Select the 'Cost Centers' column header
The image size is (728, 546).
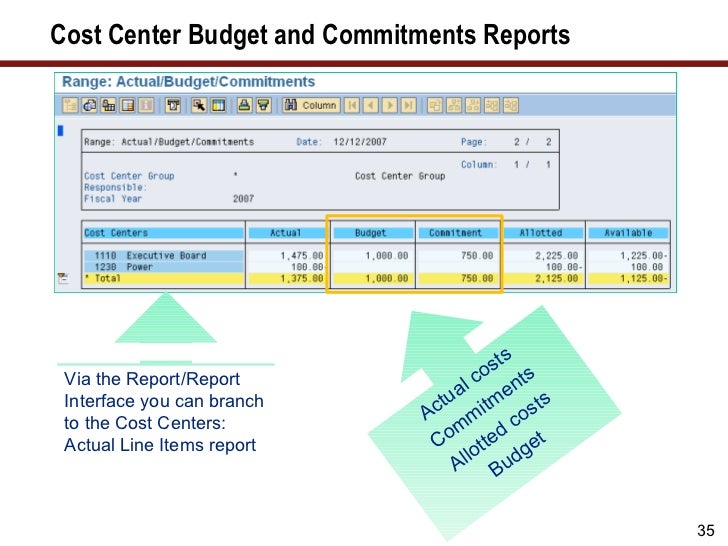tap(163, 233)
